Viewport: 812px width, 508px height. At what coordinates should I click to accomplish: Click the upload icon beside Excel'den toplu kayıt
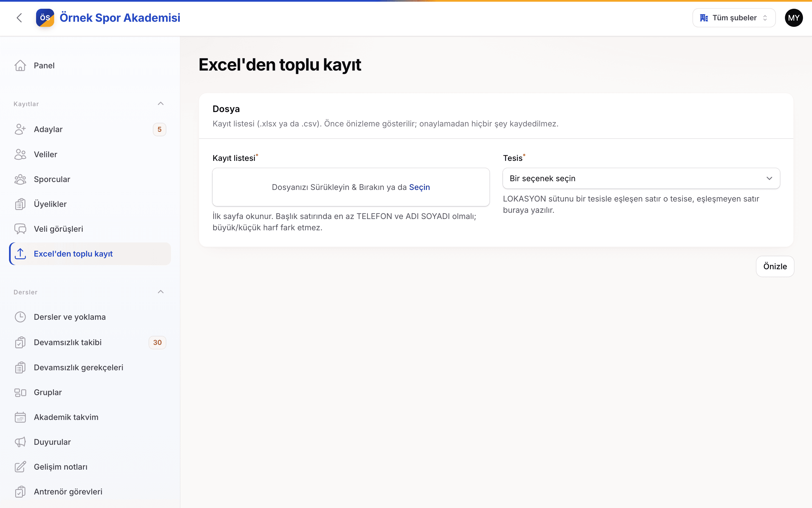pyautogui.click(x=20, y=254)
